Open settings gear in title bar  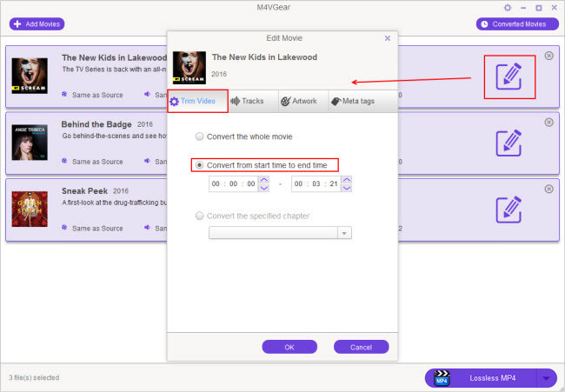point(508,8)
